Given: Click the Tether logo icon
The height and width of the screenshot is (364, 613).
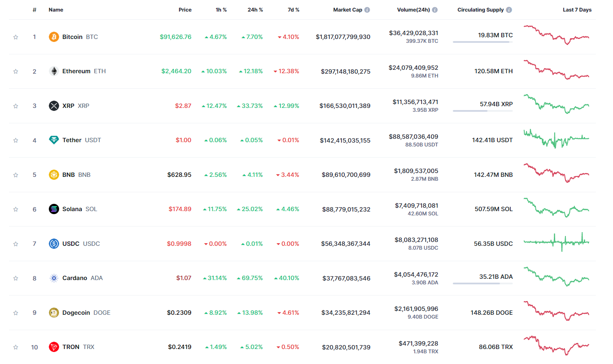Looking at the screenshot, I should click(x=54, y=140).
